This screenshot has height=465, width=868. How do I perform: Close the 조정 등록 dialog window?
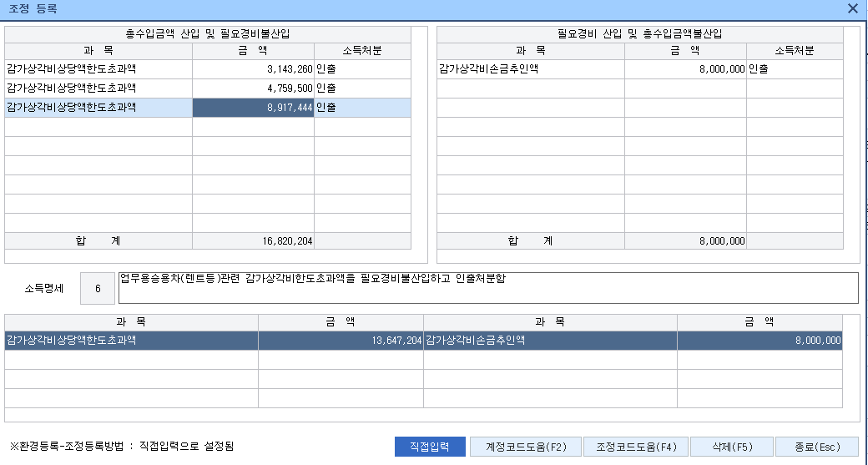(852, 8)
